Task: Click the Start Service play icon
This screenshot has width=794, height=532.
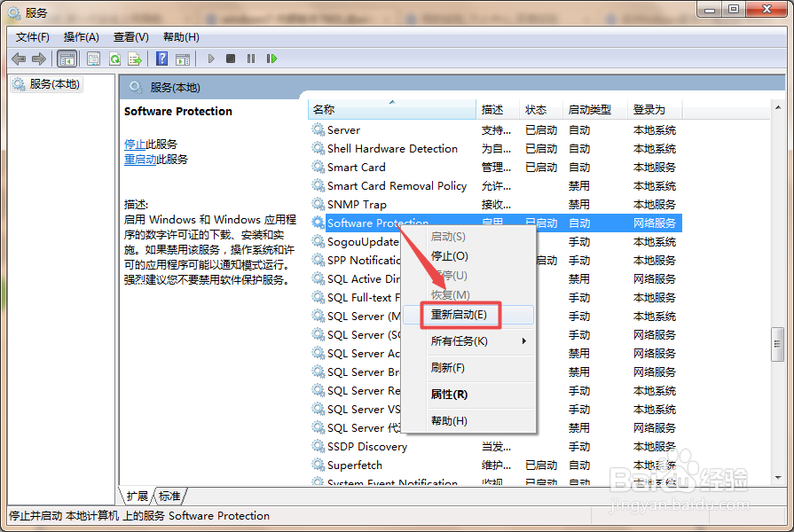Action: pyautogui.click(x=210, y=59)
